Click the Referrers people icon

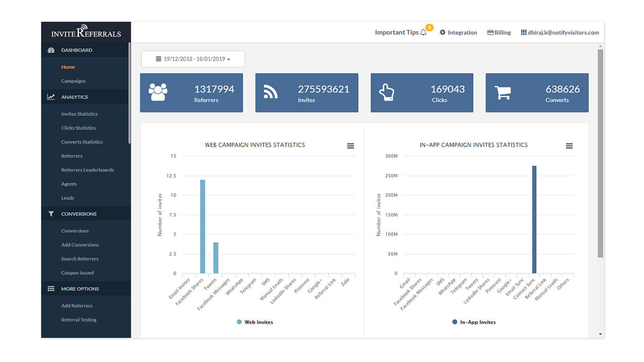[x=158, y=92]
